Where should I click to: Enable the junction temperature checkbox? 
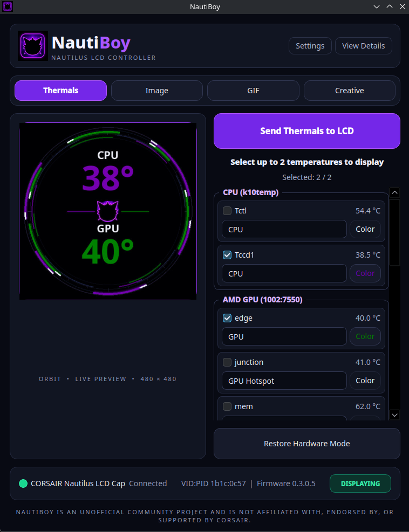pos(227,362)
